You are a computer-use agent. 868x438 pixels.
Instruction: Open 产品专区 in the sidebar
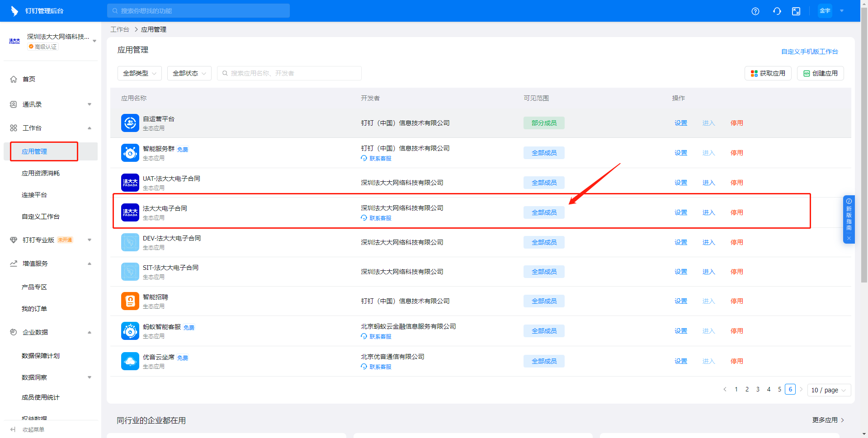pyautogui.click(x=34, y=287)
